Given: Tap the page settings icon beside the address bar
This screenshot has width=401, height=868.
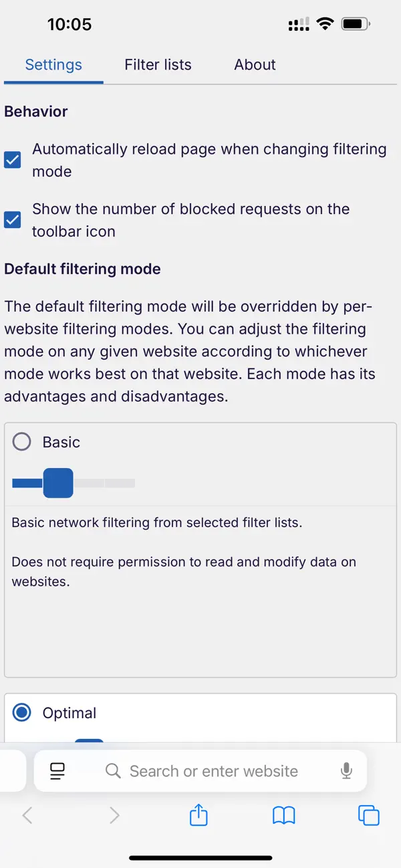Looking at the screenshot, I should [57, 770].
